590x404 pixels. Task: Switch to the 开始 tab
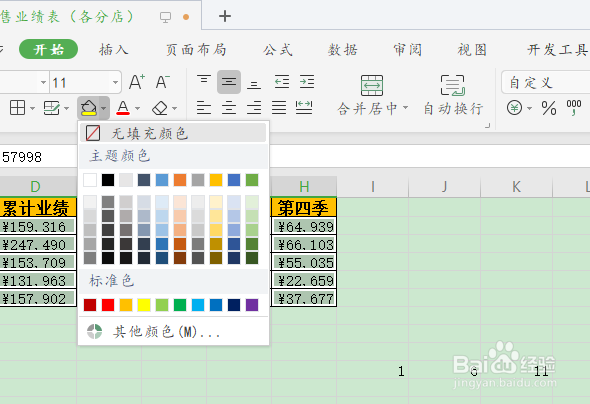(x=49, y=49)
